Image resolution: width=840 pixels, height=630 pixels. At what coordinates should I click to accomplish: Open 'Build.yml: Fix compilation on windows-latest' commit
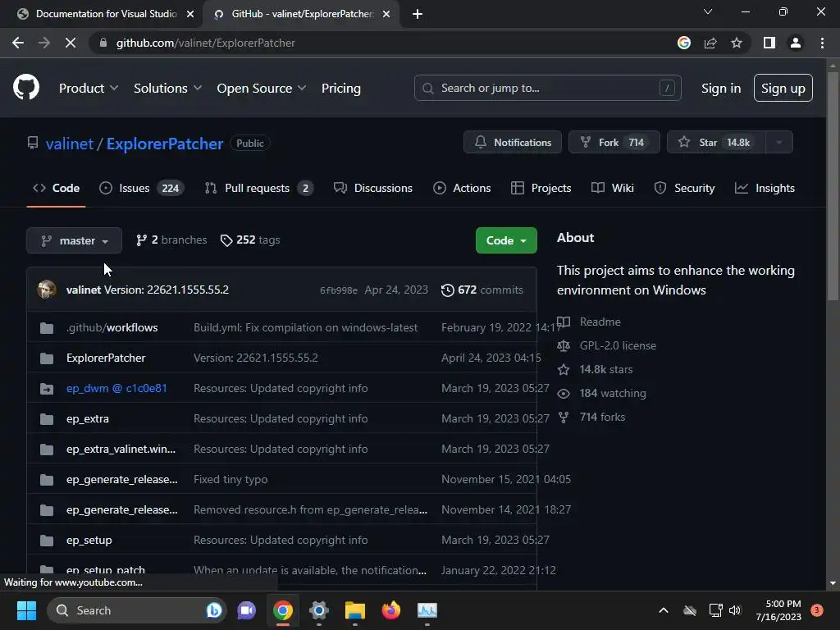[x=305, y=327]
